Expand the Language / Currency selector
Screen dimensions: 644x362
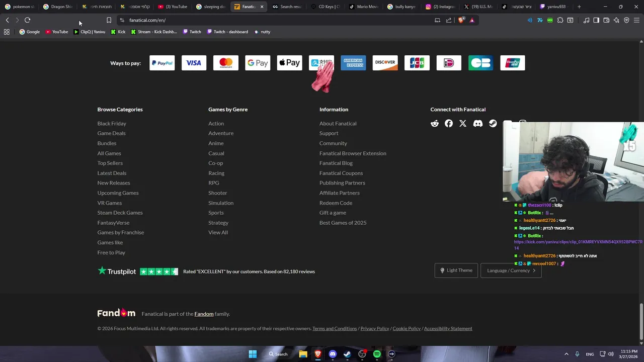[x=511, y=270]
